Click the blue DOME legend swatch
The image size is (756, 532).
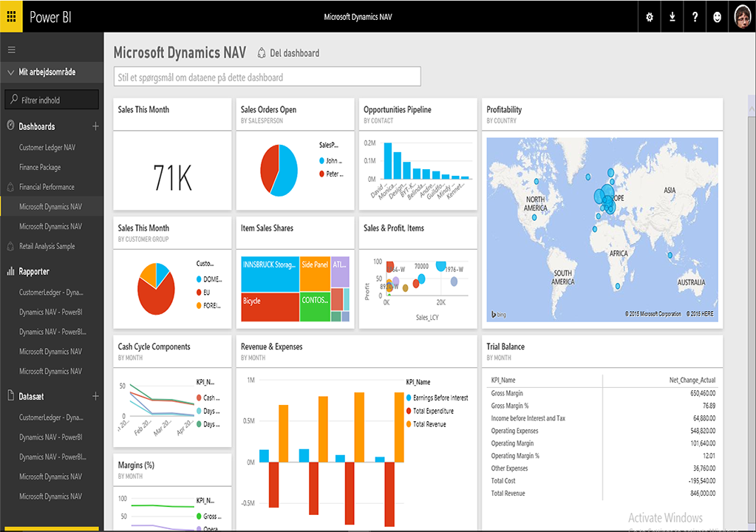pos(199,279)
